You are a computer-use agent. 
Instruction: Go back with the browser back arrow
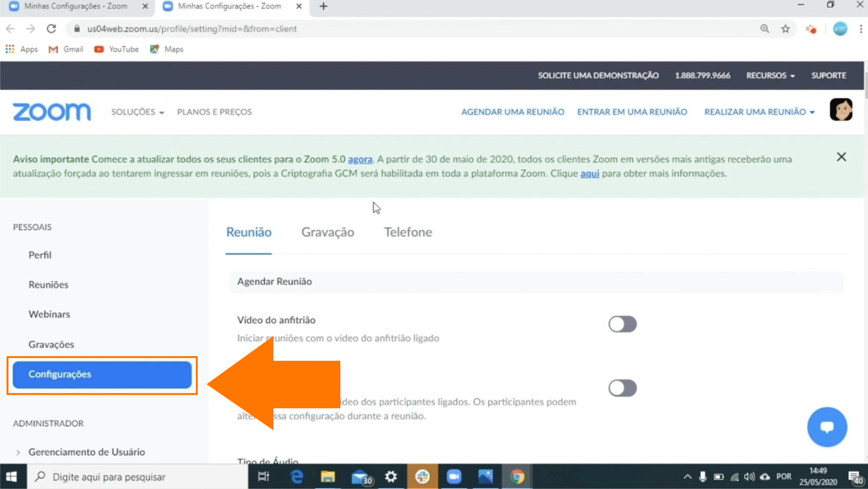[x=10, y=29]
